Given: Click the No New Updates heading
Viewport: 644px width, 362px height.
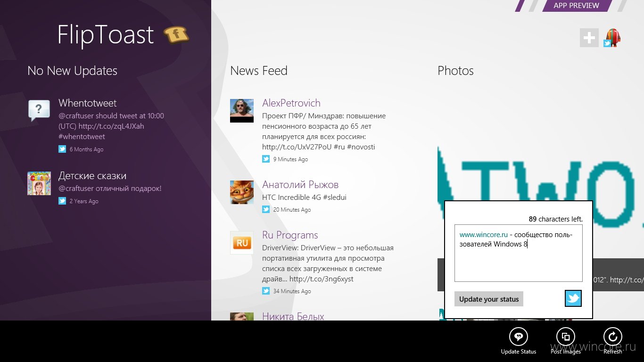Looking at the screenshot, I should 72,71.
